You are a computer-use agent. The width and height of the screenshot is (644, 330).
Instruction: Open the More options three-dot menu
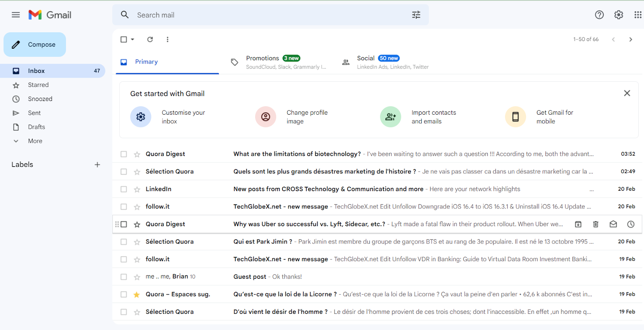pos(167,39)
